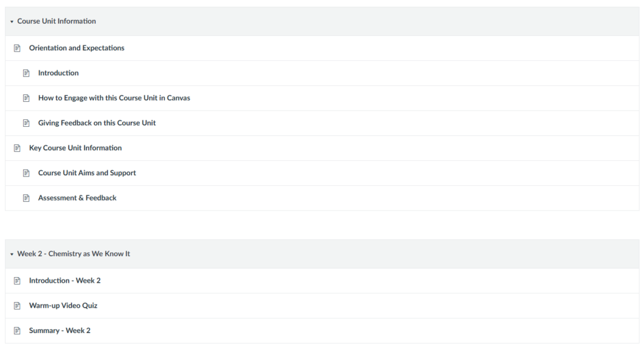Image resolution: width=644 pixels, height=348 pixels.
Task: Click the page icon next to Introduction
Action: pyautogui.click(x=26, y=73)
